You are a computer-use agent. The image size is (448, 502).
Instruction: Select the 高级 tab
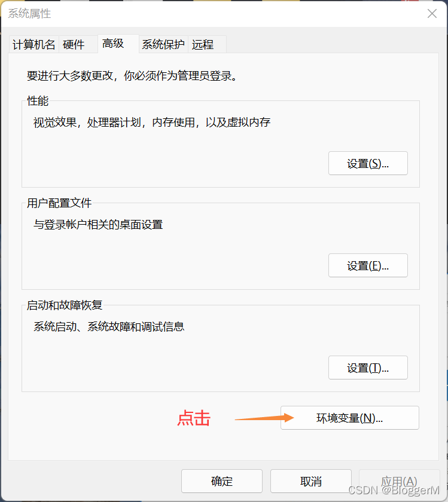tap(118, 44)
